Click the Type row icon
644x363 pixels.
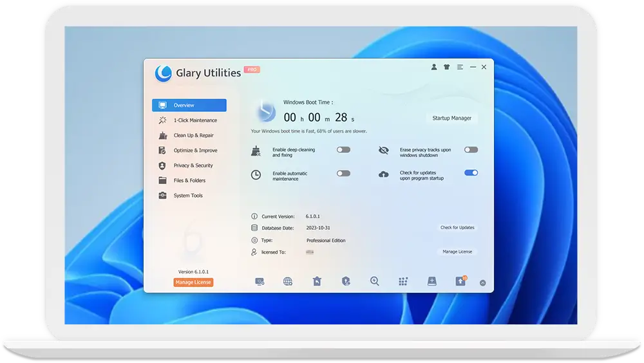[x=254, y=240]
